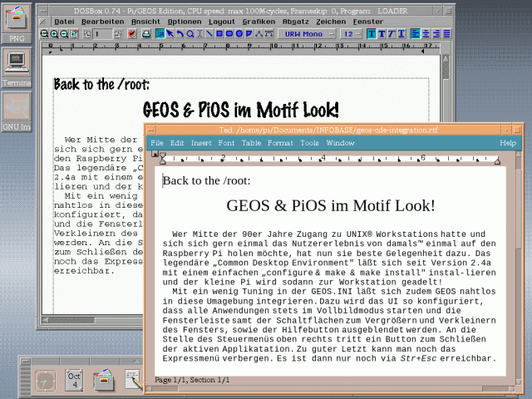Select the line drawing tool

(209, 34)
